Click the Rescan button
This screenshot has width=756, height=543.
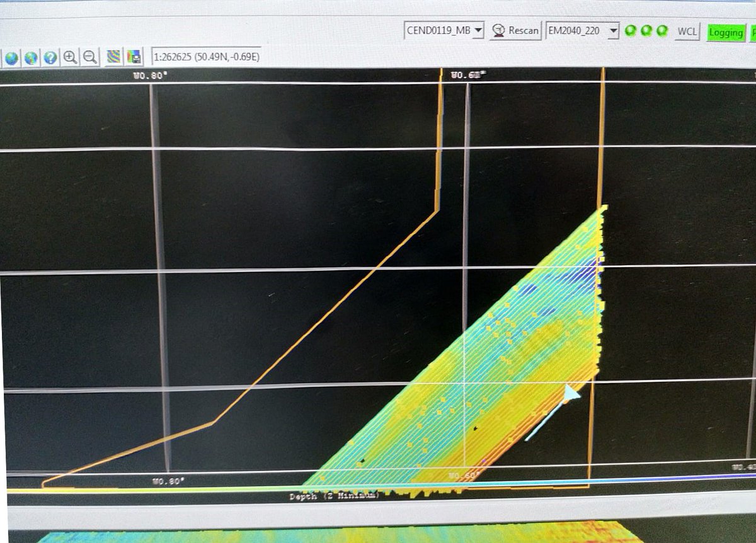tap(516, 30)
